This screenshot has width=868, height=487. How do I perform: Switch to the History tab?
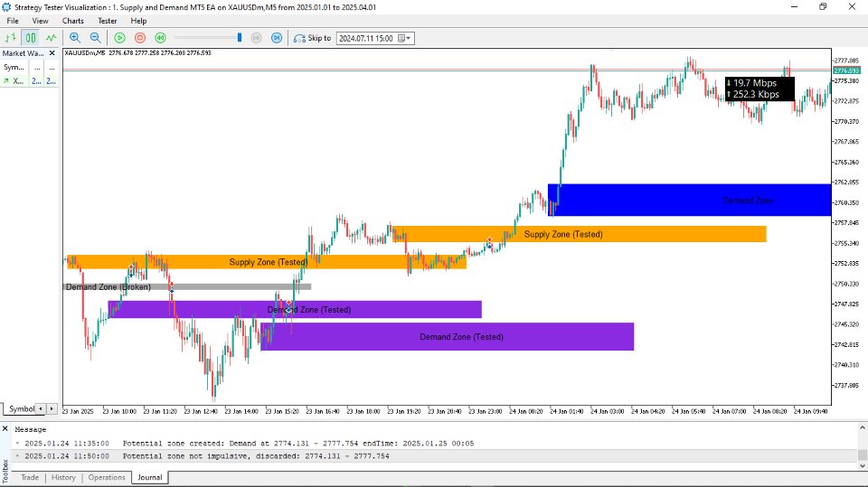tap(63, 477)
